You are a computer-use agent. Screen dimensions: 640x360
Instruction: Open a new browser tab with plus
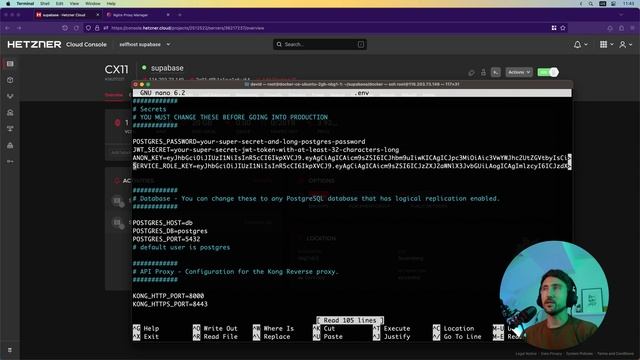pyautogui.click(x=180, y=15)
